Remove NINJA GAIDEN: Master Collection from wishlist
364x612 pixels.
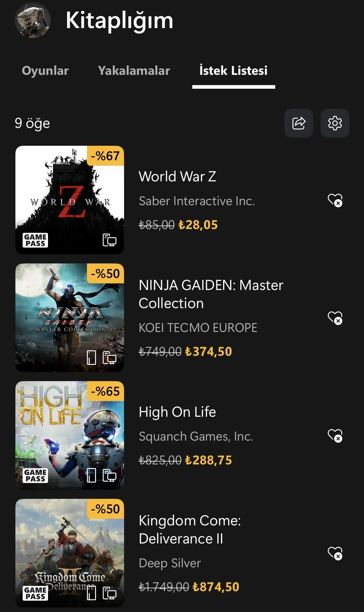(x=335, y=318)
